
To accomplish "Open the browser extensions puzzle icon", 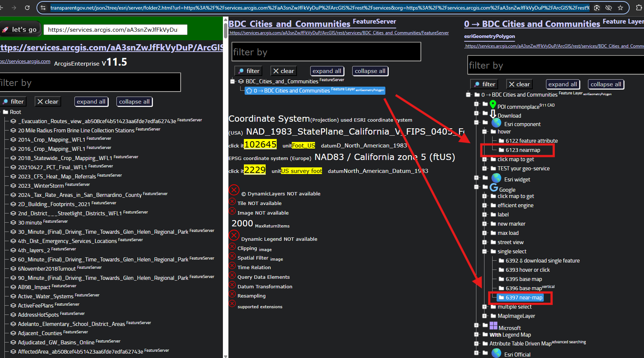I will click(x=639, y=7).
